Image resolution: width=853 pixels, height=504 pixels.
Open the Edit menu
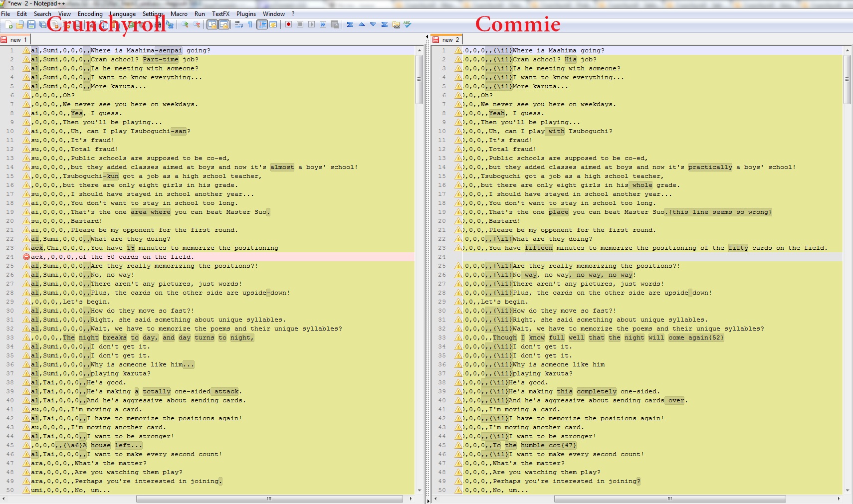coord(21,14)
